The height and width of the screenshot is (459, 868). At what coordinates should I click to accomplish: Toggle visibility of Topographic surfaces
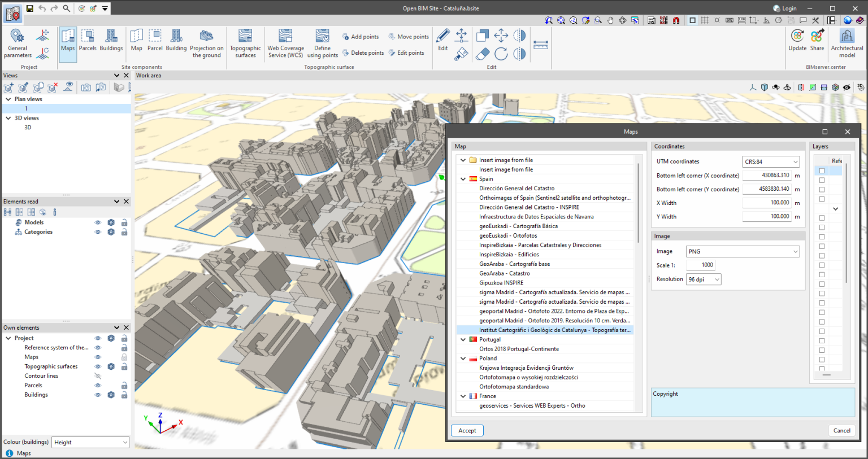tap(98, 366)
